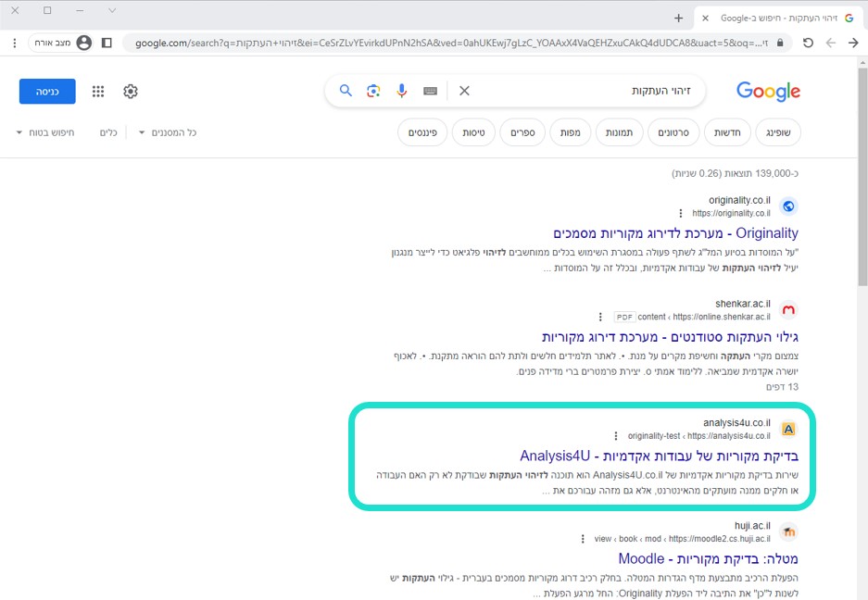This screenshot has height=600, width=868.
Task: Open the Chrome three-dot menu
Action: 15,43
